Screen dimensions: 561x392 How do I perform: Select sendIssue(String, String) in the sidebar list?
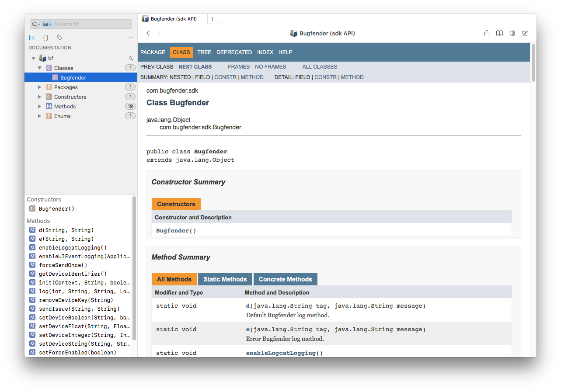(79, 309)
